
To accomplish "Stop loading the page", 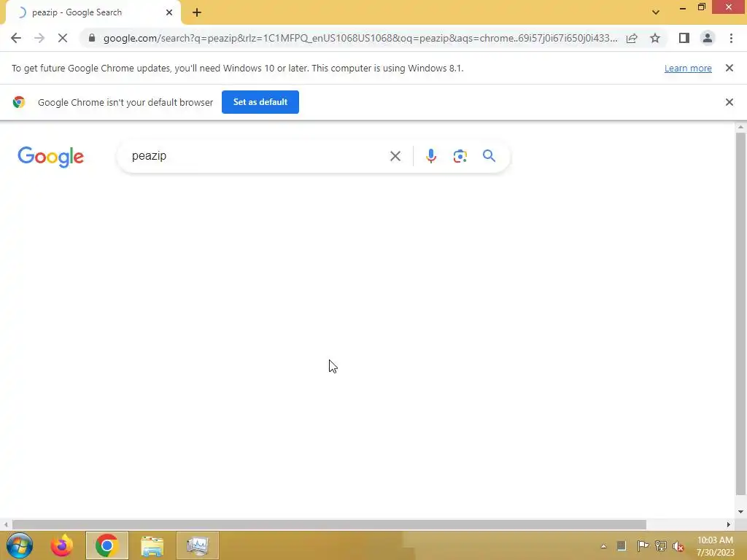I will tap(63, 38).
